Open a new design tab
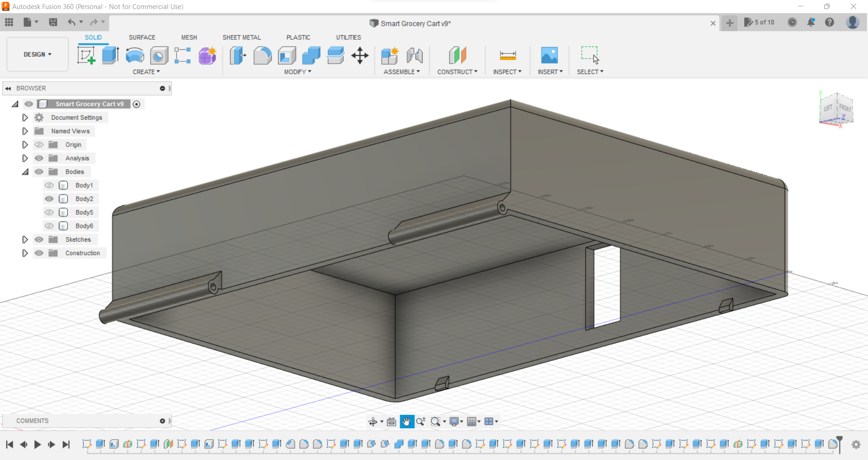 pos(730,23)
